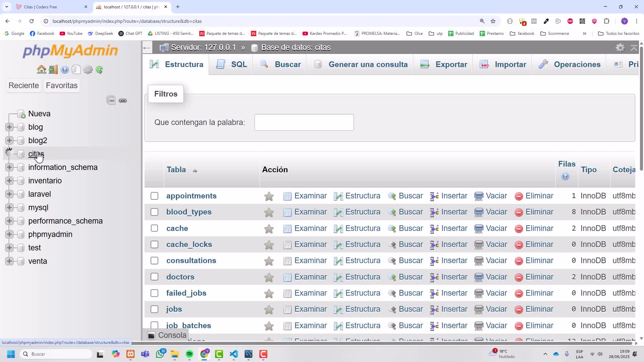Check the cache table checkbox
The height and width of the screenshot is (362, 644).
pyautogui.click(x=154, y=228)
